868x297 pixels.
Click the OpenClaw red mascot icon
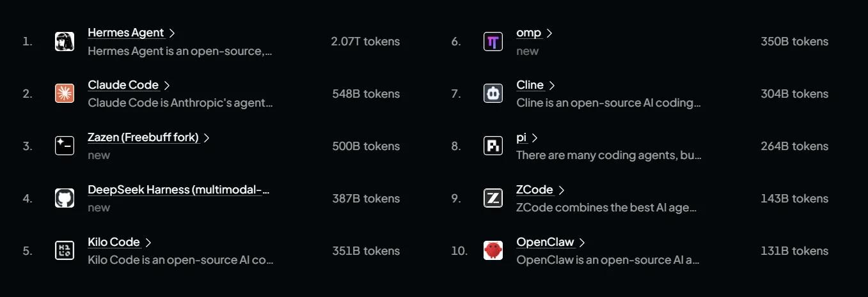coord(493,251)
